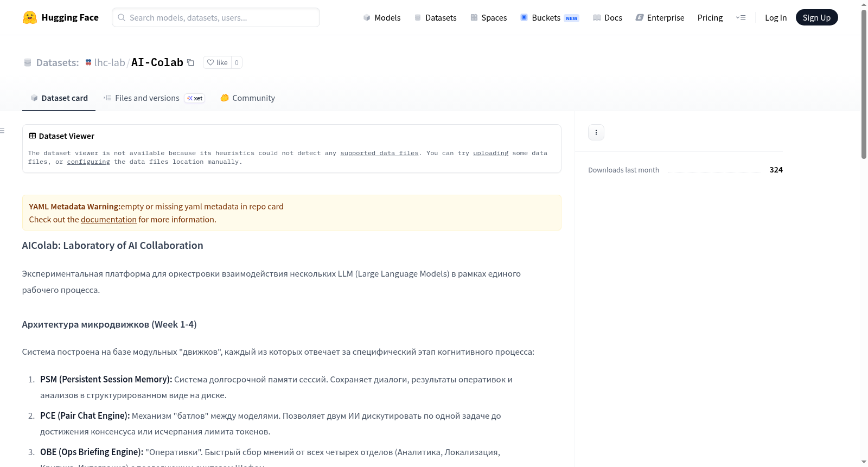Switch to the Dataset card tab
Image resolution: width=868 pixels, height=467 pixels.
click(59, 98)
